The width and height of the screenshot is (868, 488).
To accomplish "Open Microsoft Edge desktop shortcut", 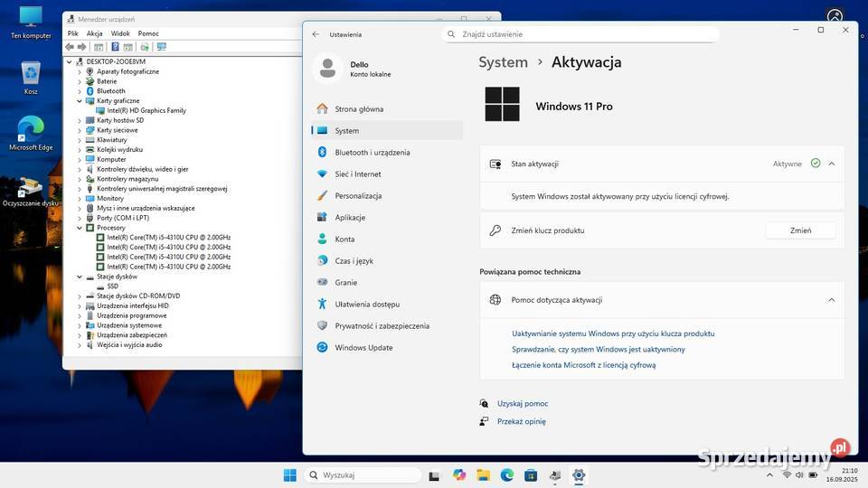I will (31, 134).
